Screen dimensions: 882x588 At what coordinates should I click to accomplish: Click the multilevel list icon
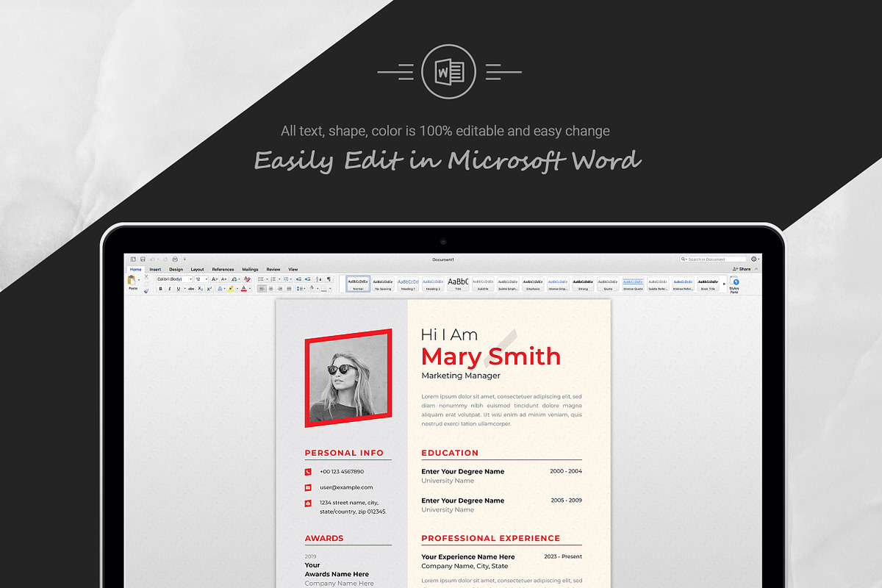[x=286, y=279]
